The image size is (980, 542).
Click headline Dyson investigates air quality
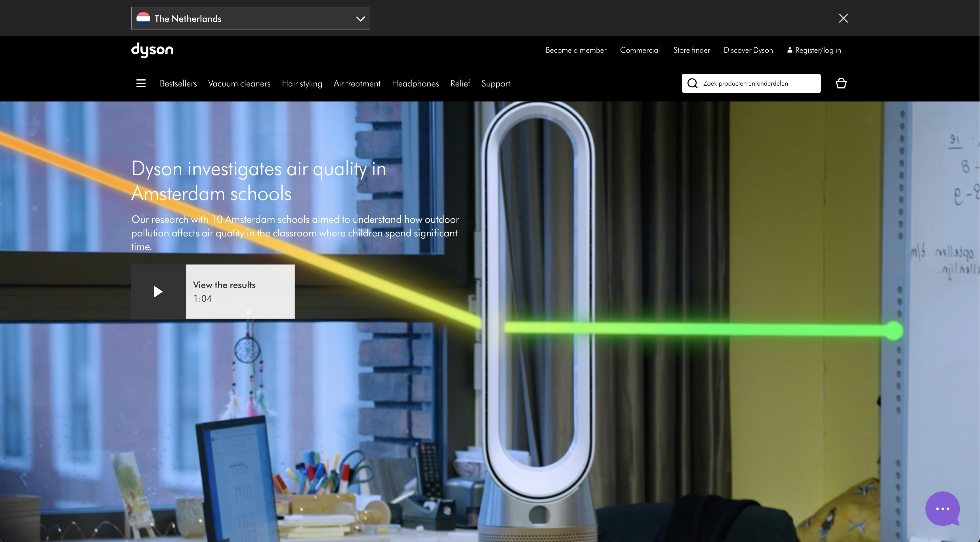(259, 181)
